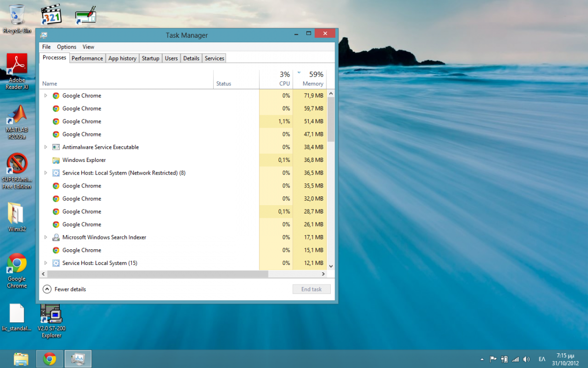The image size is (588, 368).
Task: Open the View menu
Action: point(88,47)
